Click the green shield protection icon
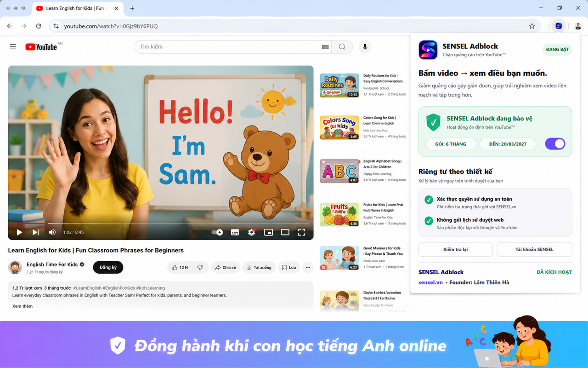Image resolution: width=588 pixels, height=368 pixels. [433, 122]
